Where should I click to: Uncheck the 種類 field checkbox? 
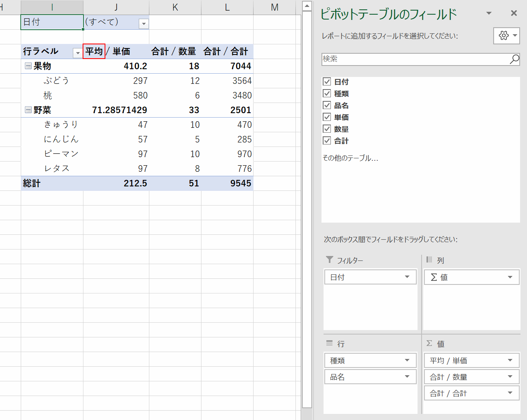pyautogui.click(x=327, y=94)
